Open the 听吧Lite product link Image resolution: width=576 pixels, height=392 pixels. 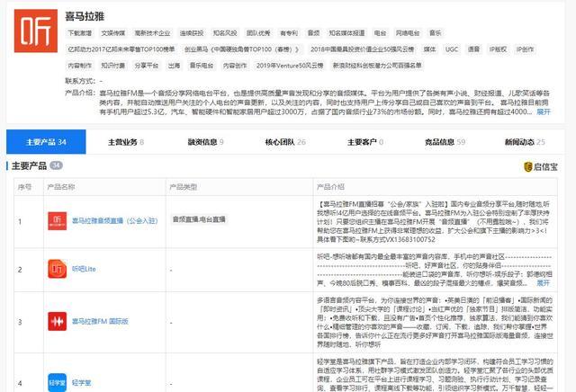[x=84, y=269]
